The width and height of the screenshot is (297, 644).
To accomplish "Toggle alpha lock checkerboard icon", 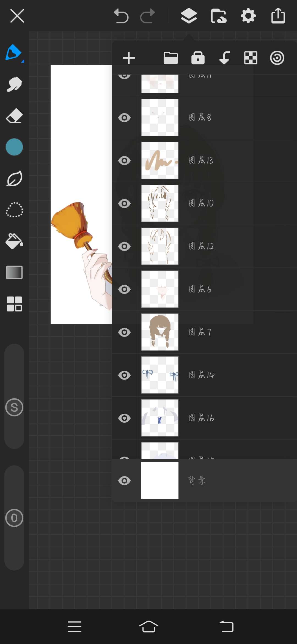I will (251, 58).
